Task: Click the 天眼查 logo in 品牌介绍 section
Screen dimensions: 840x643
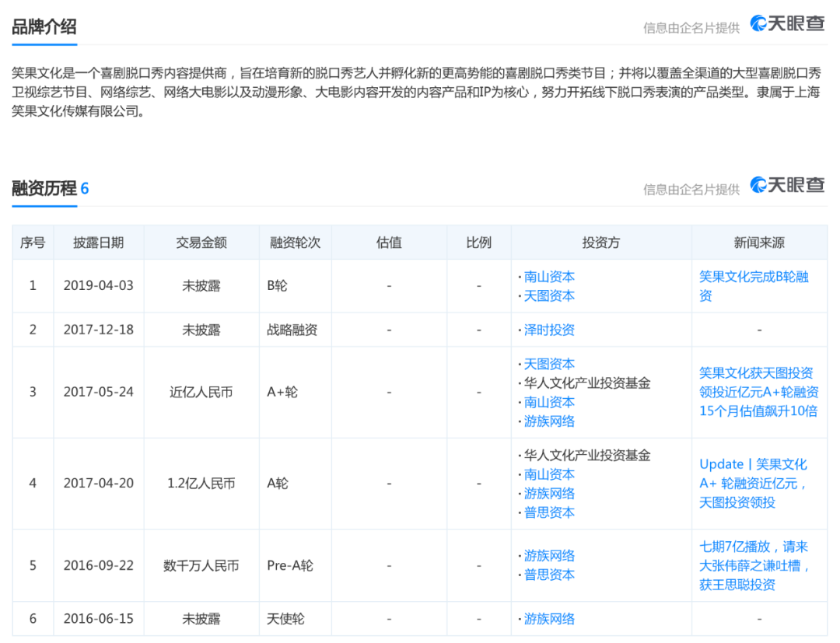Action: 787,23
